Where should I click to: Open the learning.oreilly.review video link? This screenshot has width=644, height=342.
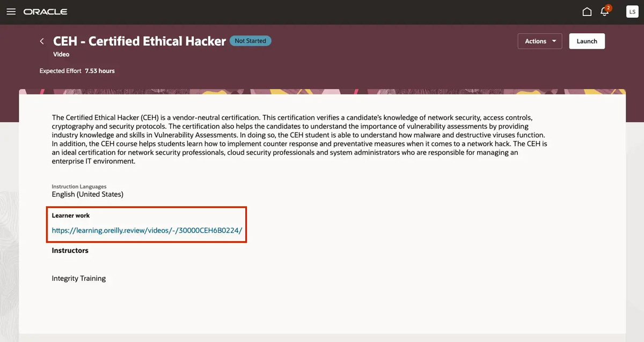point(147,231)
